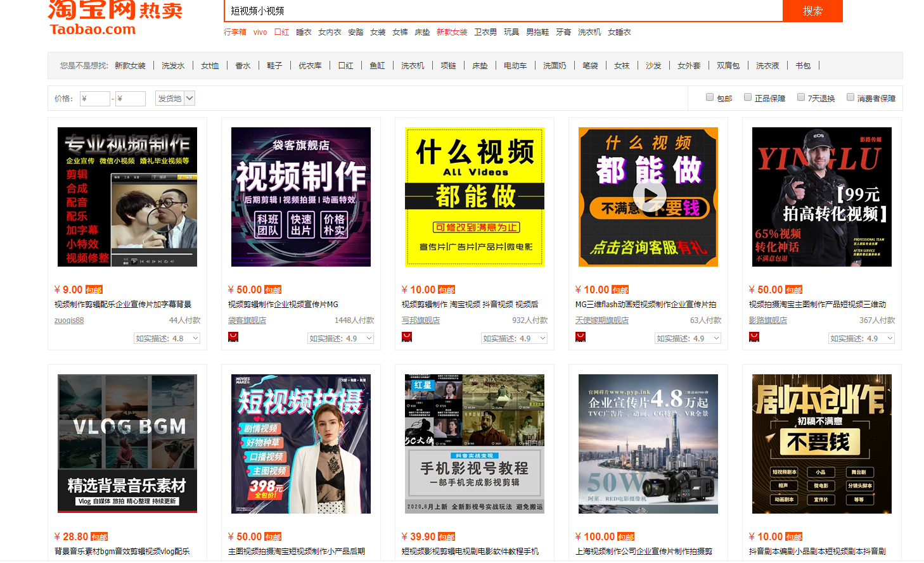Open the 袋客旗舰店 视频制作 product image
Viewport: 924px width, 563px height.
301,197
